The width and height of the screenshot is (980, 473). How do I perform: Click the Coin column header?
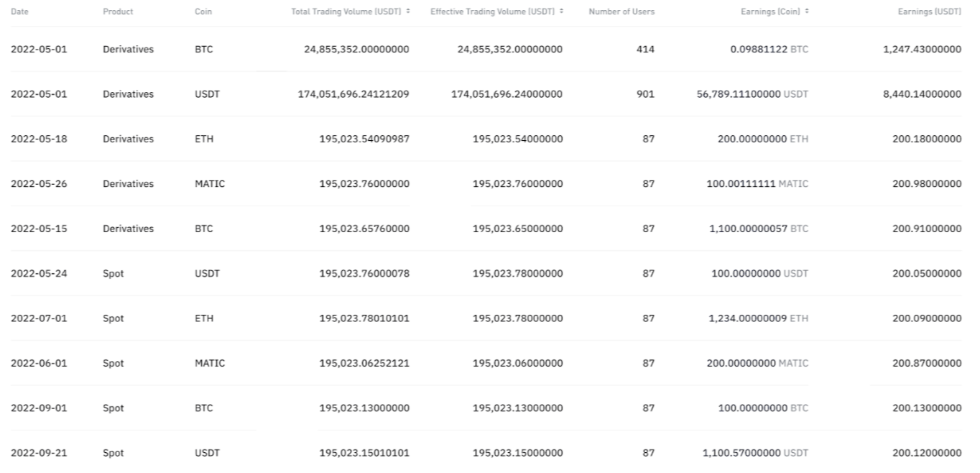pyautogui.click(x=203, y=12)
